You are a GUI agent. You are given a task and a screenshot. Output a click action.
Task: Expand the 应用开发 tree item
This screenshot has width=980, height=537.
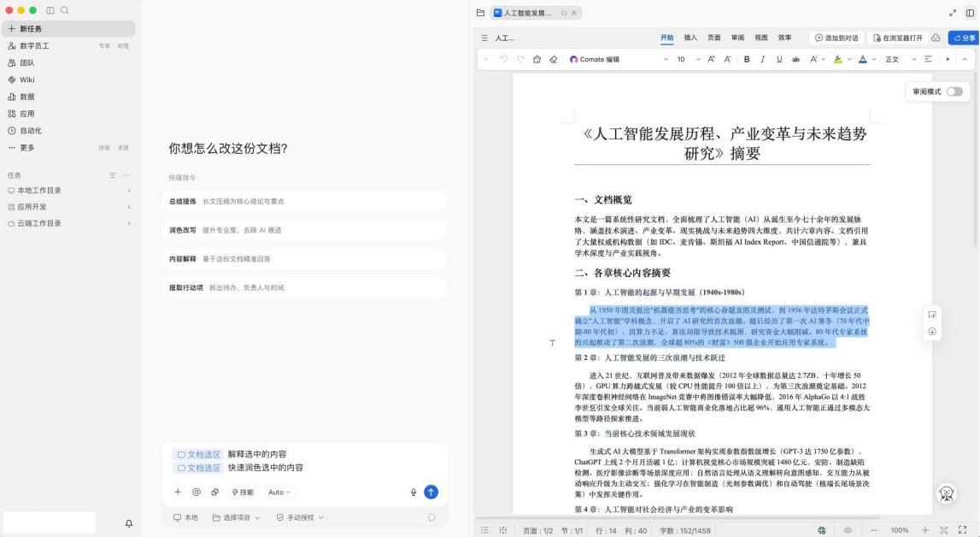pos(68,207)
